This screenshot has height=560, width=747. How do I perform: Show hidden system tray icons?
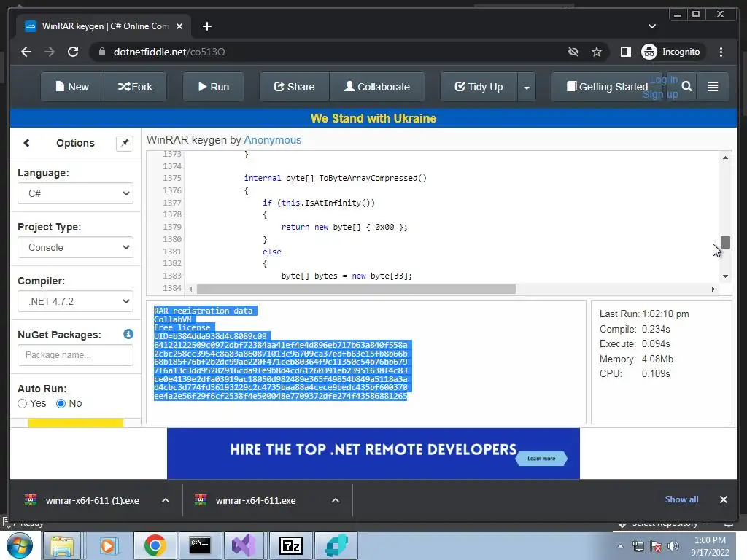pos(620,546)
